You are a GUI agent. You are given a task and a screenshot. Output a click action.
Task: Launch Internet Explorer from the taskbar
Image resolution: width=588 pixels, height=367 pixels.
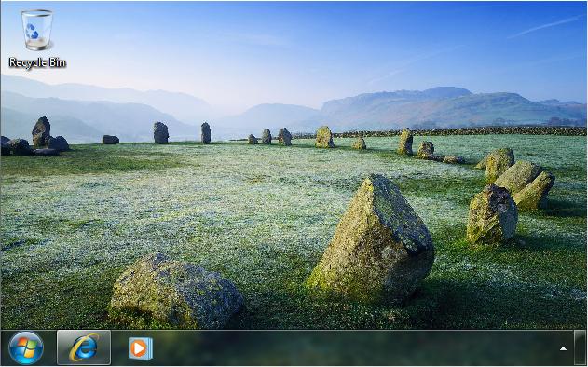point(84,347)
